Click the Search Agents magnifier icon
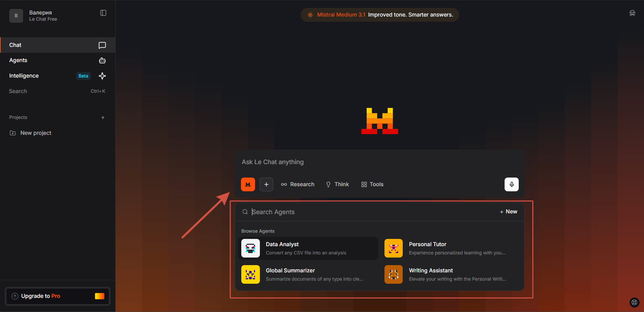The width and height of the screenshot is (644, 312). (245, 212)
